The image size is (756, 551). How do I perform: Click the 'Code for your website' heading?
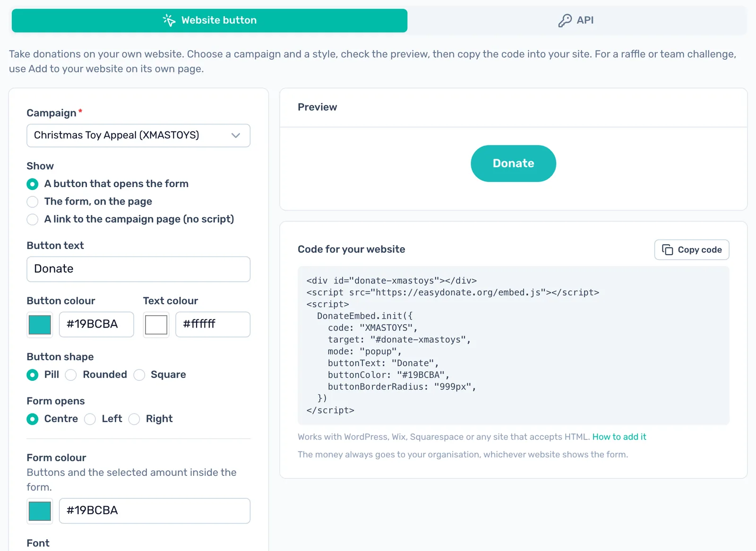[351, 249]
